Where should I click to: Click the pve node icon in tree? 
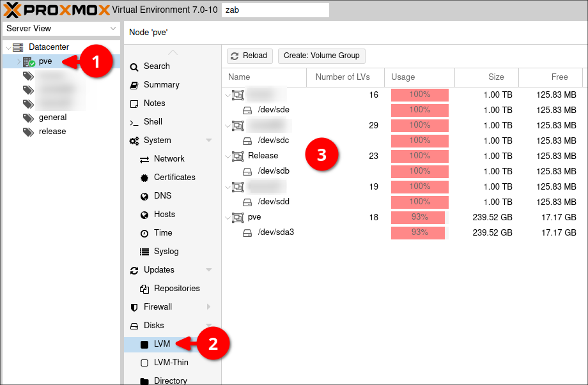click(29, 62)
